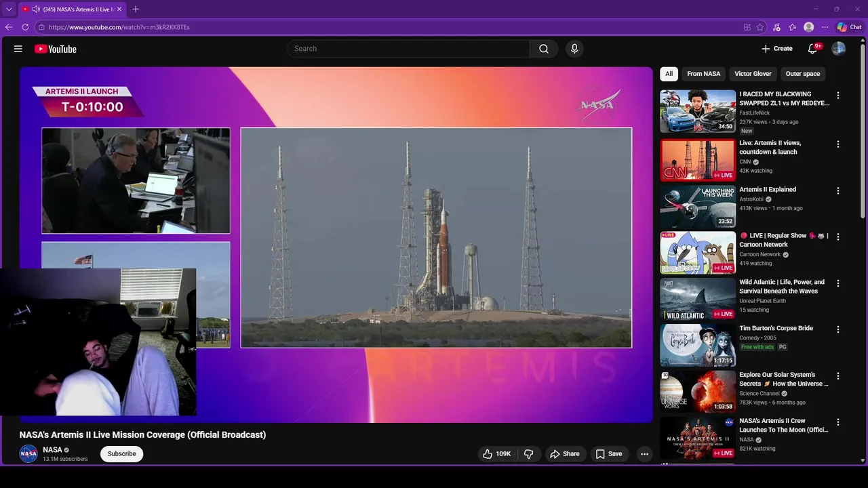
Task: Open browser profile icon in toolbar
Action: click(x=808, y=27)
